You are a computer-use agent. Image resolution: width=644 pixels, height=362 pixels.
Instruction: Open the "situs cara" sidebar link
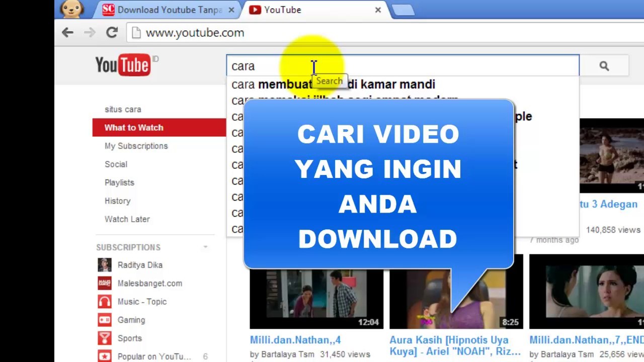pos(123,109)
